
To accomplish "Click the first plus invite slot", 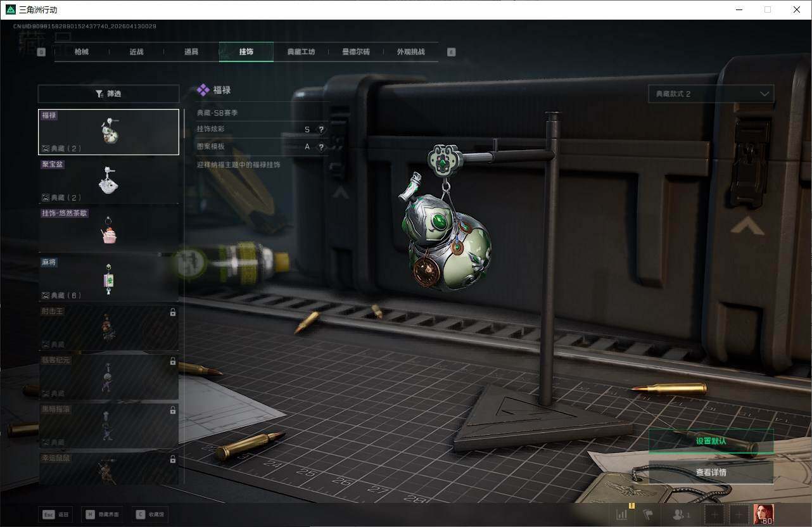I will tap(715, 515).
